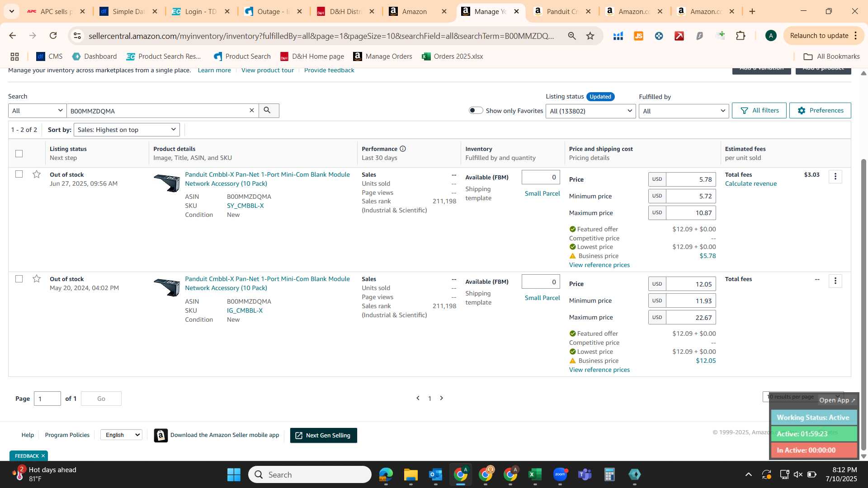The height and width of the screenshot is (488, 868).
Task: Open the English language dropdown
Action: 121,435
